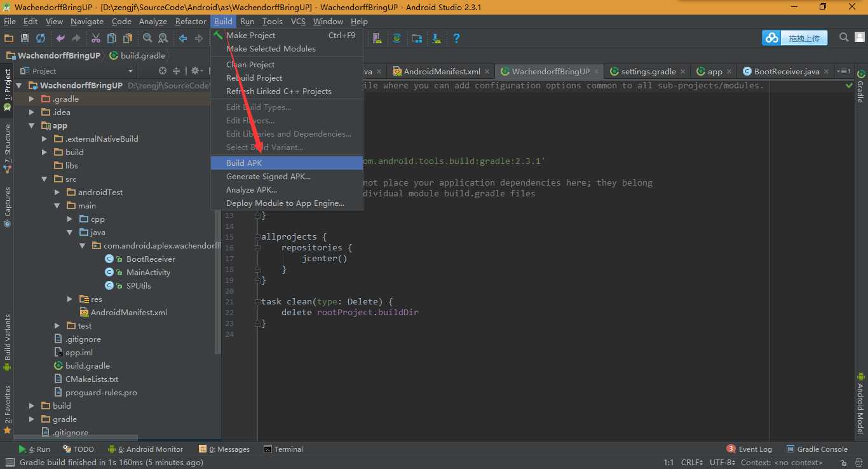Switch to settings.gradle editor tab
The width and height of the screenshot is (868, 469).
pyautogui.click(x=648, y=71)
